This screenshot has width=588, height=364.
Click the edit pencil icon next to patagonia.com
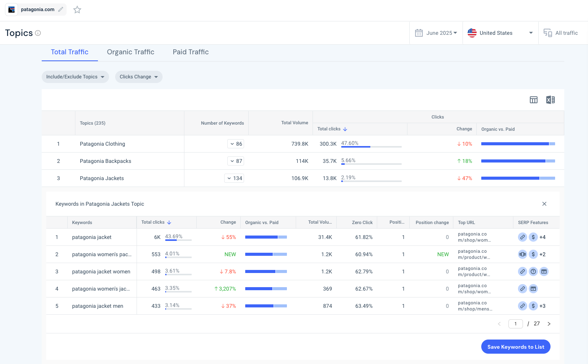[x=61, y=10]
